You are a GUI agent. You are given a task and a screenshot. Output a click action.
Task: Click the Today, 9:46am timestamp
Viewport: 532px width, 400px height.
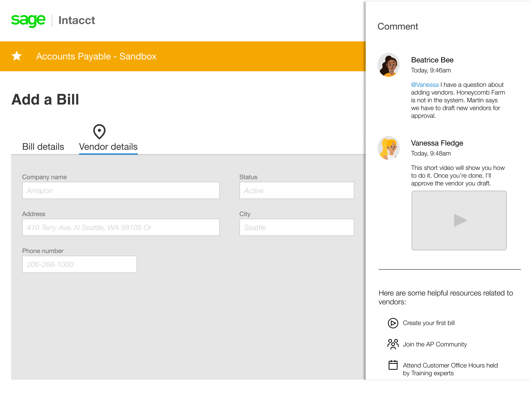point(431,70)
